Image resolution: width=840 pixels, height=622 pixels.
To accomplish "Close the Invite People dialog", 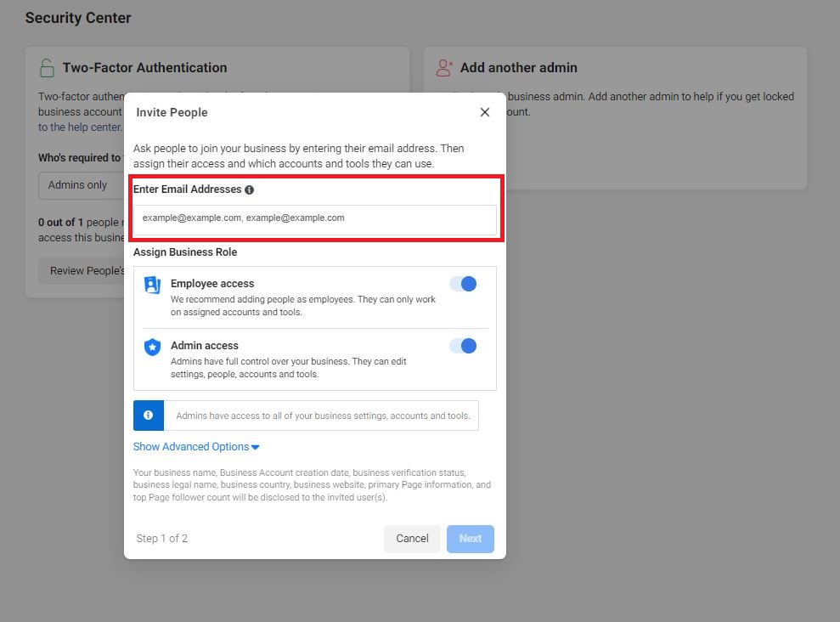I will [484, 112].
